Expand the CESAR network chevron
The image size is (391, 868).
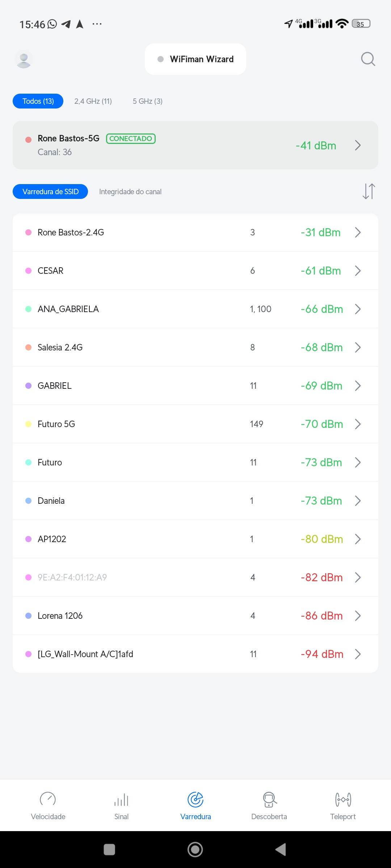(x=358, y=271)
